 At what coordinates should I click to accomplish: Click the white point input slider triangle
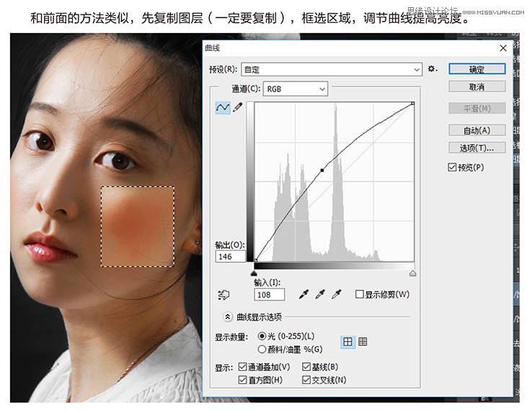coord(412,273)
